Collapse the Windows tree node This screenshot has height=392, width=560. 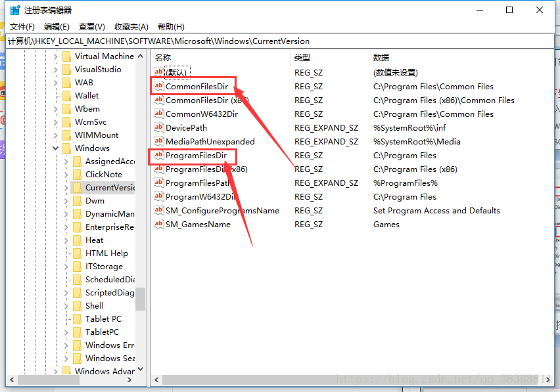pos(56,148)
